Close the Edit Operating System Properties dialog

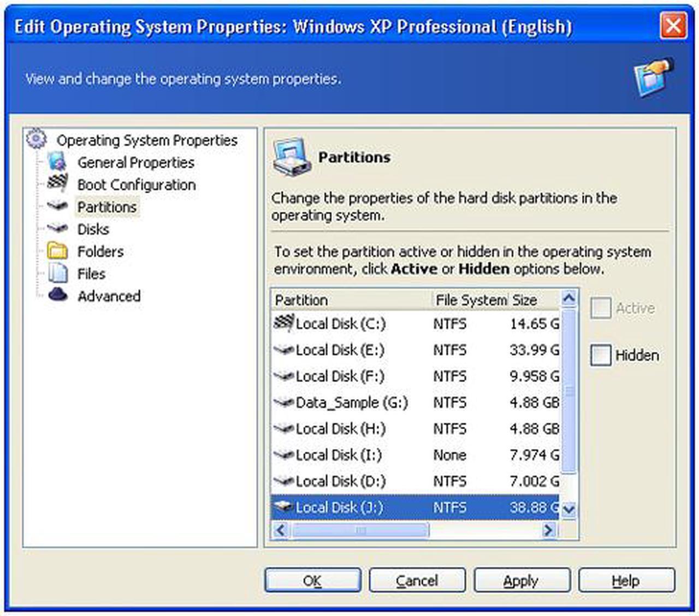pos(673,26)
